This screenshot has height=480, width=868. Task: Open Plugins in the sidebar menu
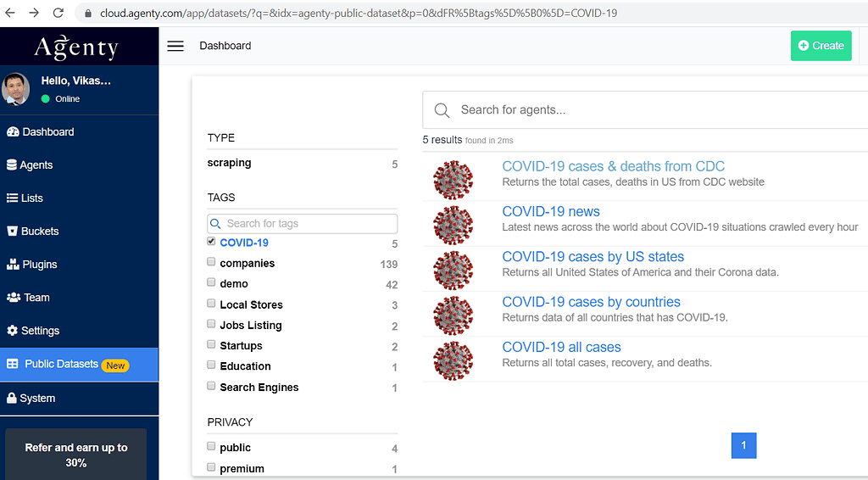coord(79,265)
